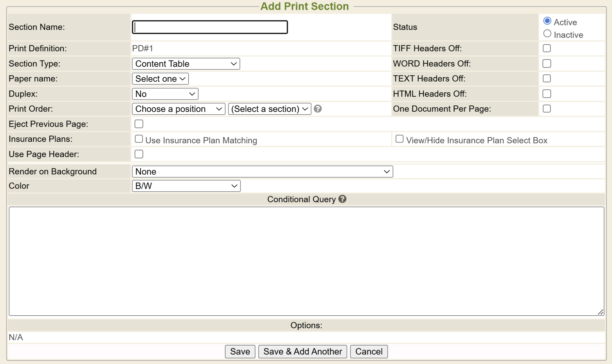Screen dimensions: 612x364
Task: Click into the Section Name field
Action: (210, 27)
